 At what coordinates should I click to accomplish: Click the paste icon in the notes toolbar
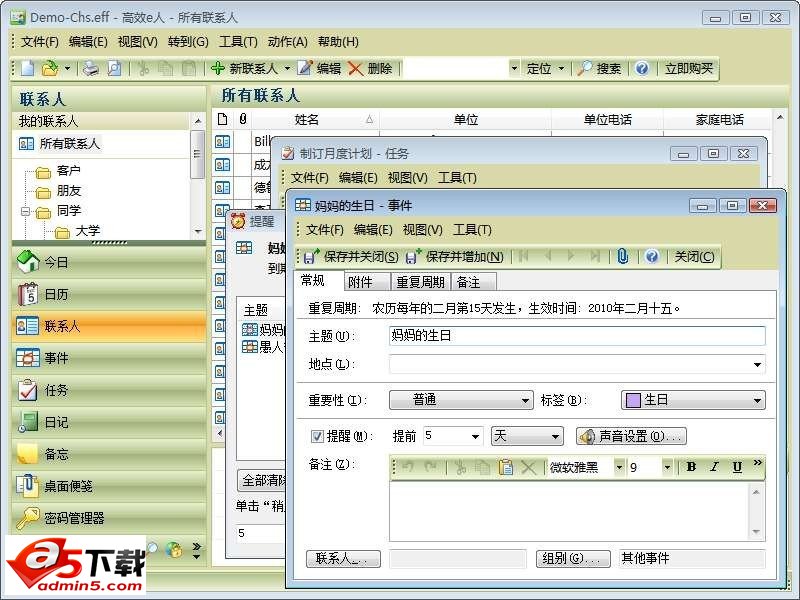tap(508, 466)
